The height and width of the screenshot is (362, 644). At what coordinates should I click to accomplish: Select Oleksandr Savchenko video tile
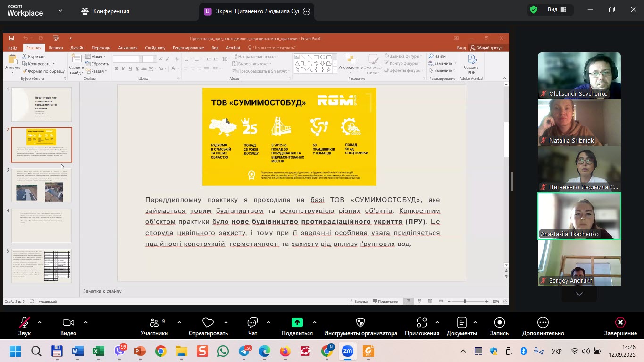pos(579,76)
